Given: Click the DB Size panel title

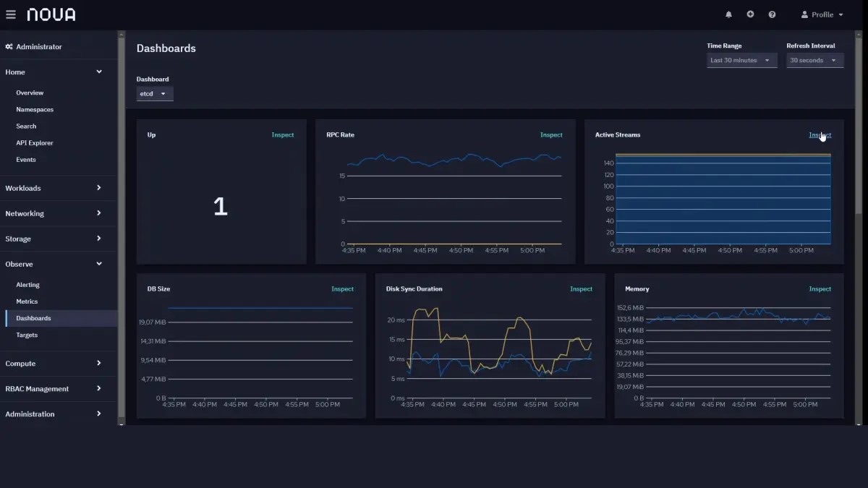Looking at the screenshot, I should pyautogui.click(x=158, y=289).
